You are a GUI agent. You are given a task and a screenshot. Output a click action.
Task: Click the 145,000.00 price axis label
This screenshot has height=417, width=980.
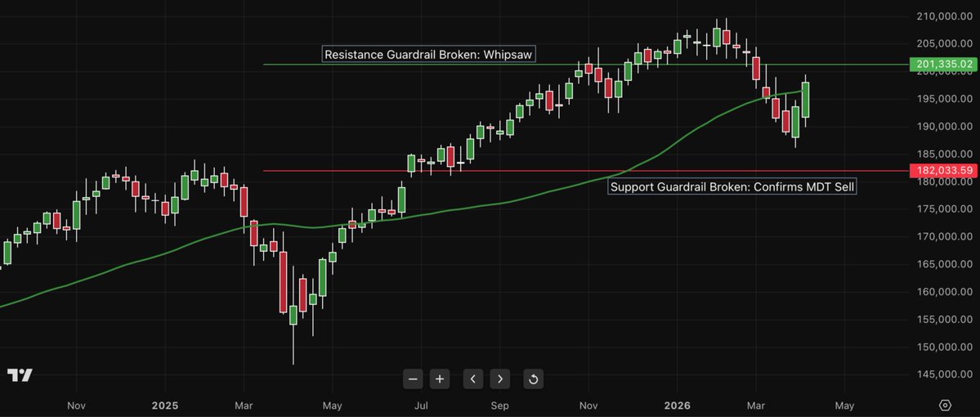946,374
